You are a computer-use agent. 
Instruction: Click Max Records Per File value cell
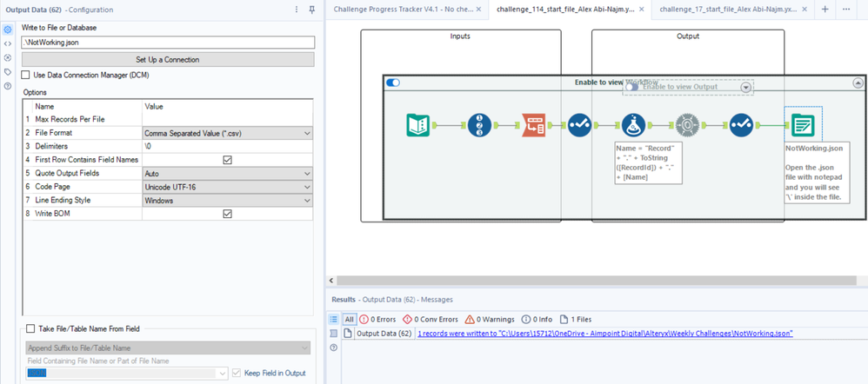[227, 120]
